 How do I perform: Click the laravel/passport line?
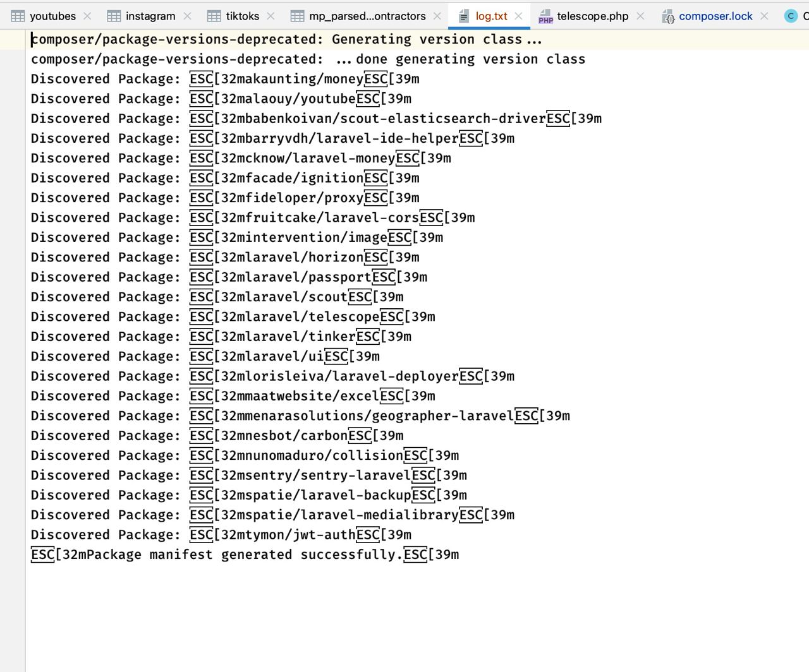click(x=229, y=277)
